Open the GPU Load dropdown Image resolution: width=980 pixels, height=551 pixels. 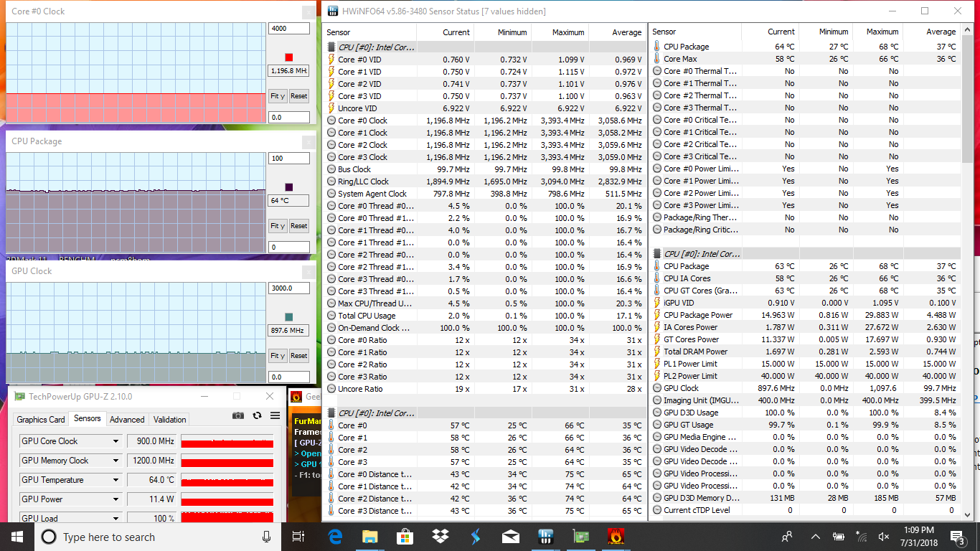(116, 518)
